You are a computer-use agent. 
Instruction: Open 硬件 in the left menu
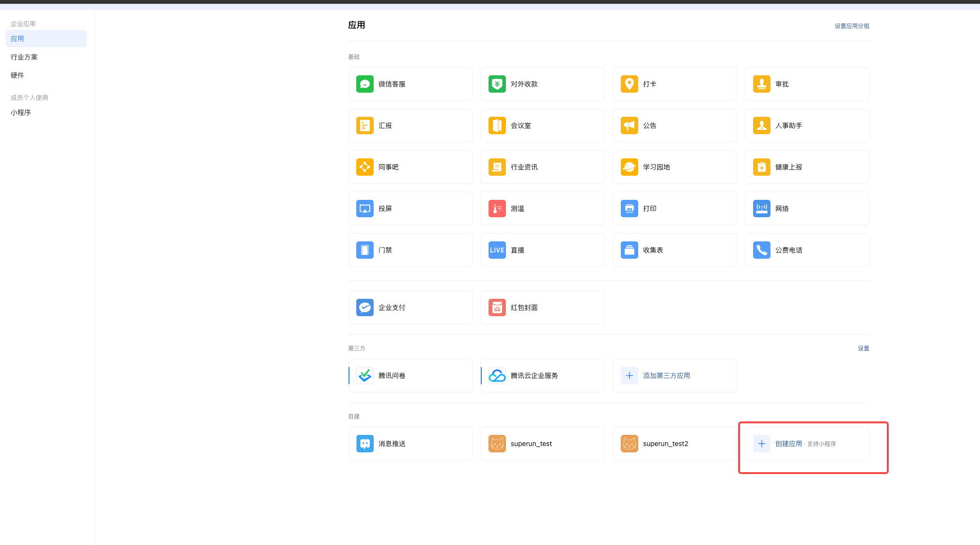(x=17, y=75)
